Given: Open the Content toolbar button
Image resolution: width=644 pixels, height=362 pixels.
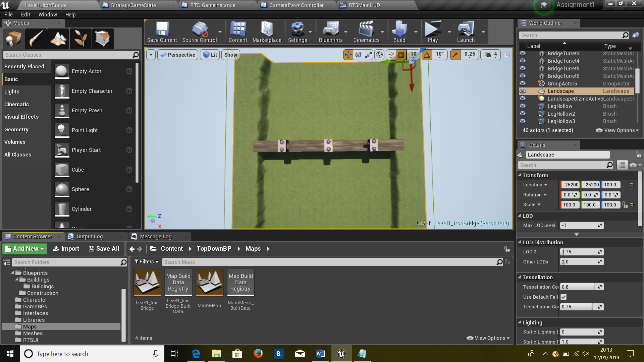Looking at the screenshot, I should coord(238,32).
